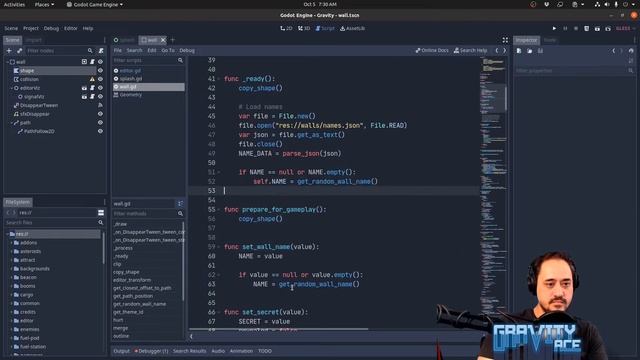Open Inspector object history icon
640x360 pixels.
[631, 51]
